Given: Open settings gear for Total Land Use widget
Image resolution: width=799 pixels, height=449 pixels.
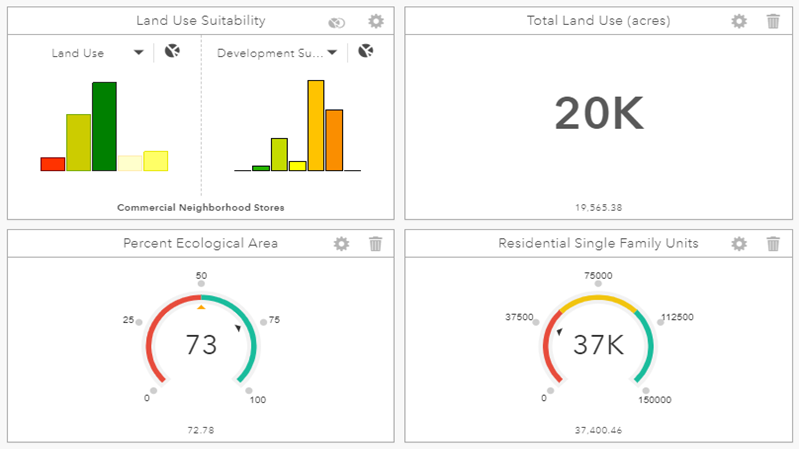Looking at the screenshot, I should [739, 21].
